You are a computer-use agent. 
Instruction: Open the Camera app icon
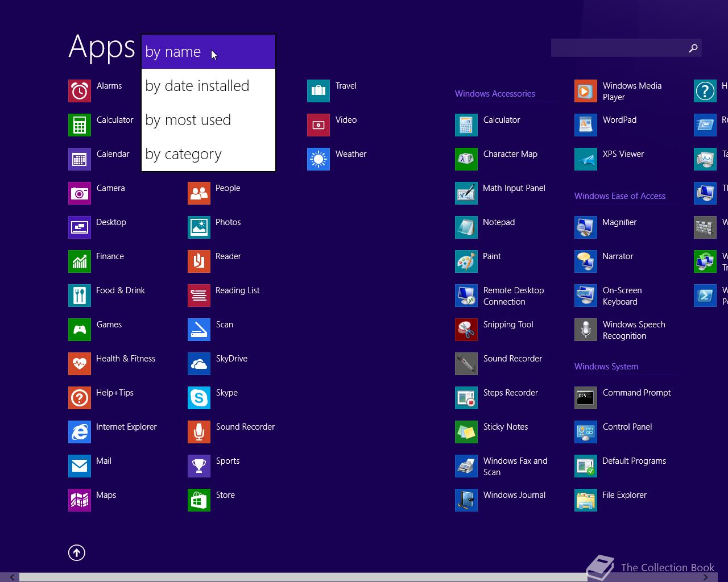(x=80, y=193)
